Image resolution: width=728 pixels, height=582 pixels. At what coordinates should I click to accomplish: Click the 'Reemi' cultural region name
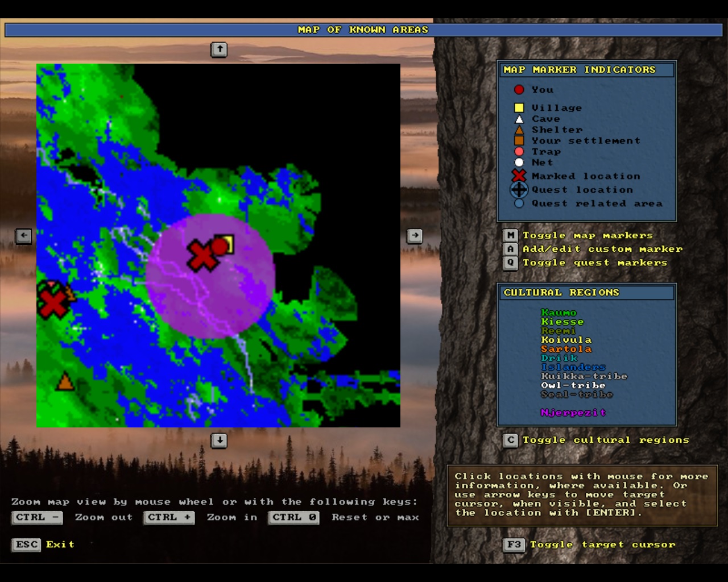pyautogui.click(x=559, y=331)
